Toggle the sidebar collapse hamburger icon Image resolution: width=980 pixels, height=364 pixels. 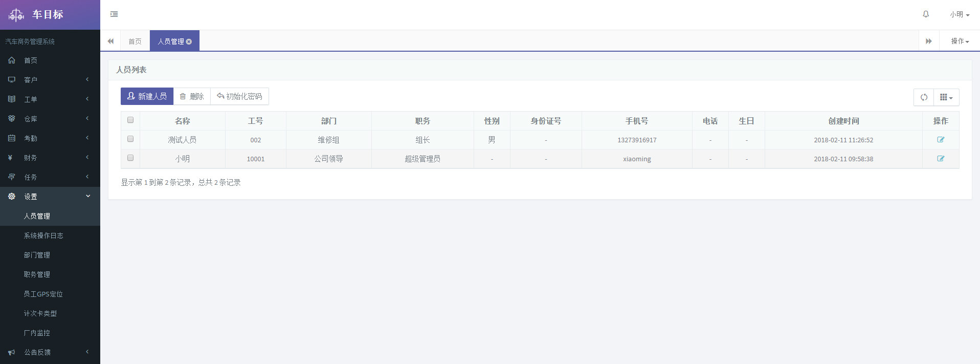point(114,14)
